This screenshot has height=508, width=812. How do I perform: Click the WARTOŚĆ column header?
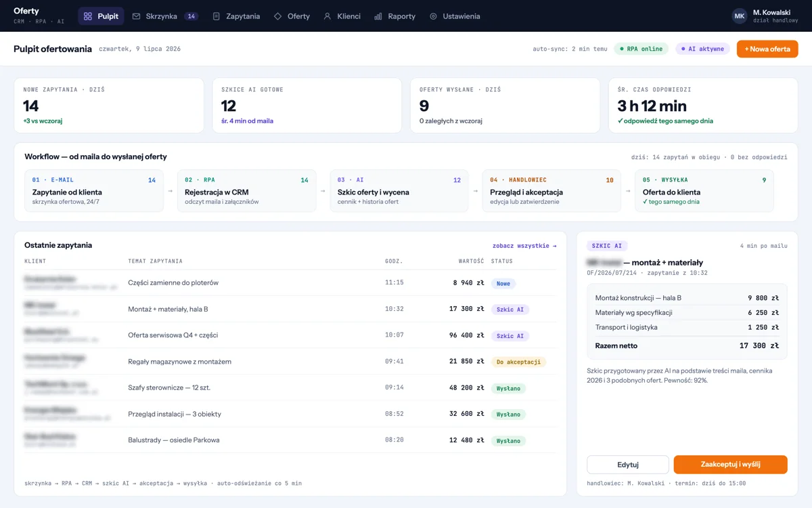click(471, 261)
